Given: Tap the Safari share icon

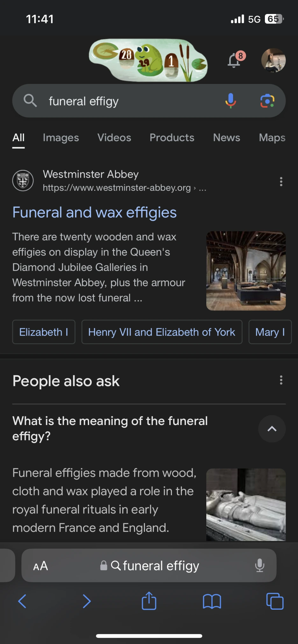Looking at the screenshot, I should 149,601.
